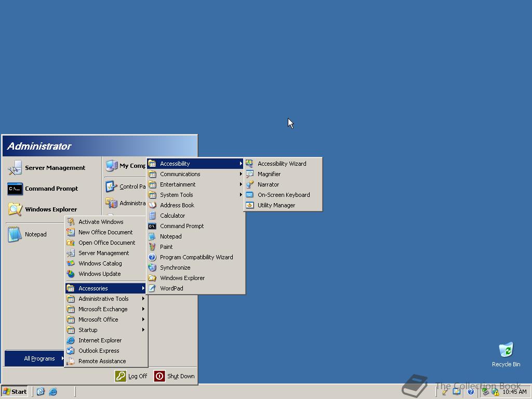Viewport: 532px width, 399px height.
Task: Click the Log Off button
Action: pos(131,376)
